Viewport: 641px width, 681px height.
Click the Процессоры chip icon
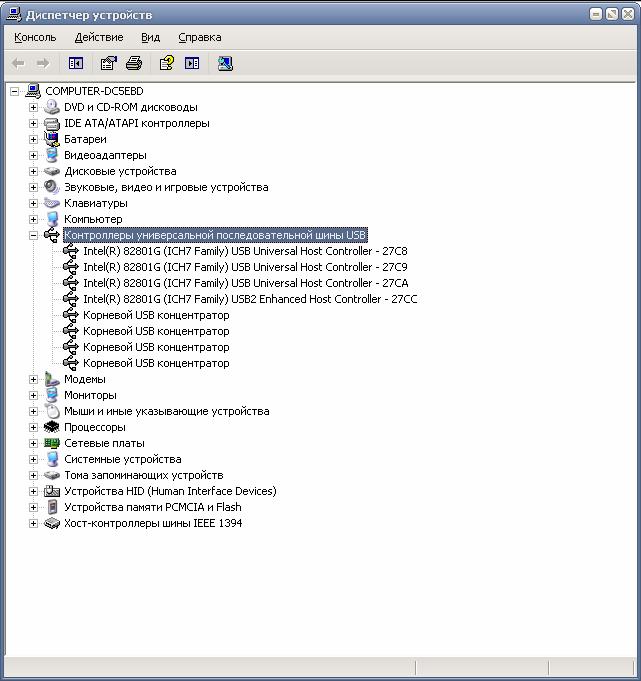pyautogui.click(x=52, y=427)
